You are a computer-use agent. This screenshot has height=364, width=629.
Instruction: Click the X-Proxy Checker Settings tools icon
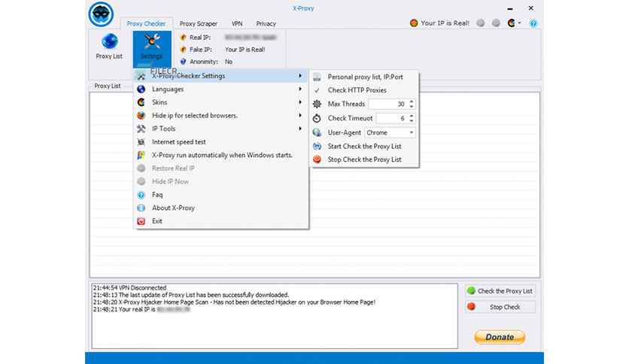141,76
